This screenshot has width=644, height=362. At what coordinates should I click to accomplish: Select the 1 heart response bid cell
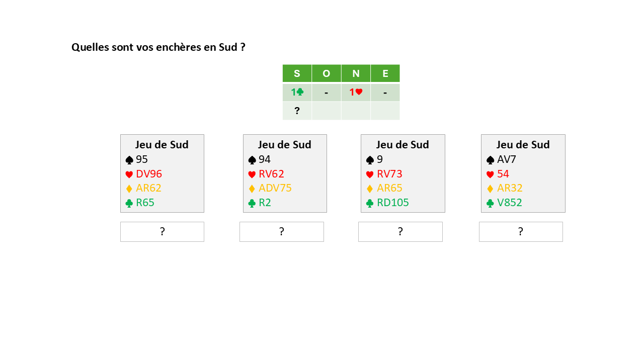pos(356,93)
